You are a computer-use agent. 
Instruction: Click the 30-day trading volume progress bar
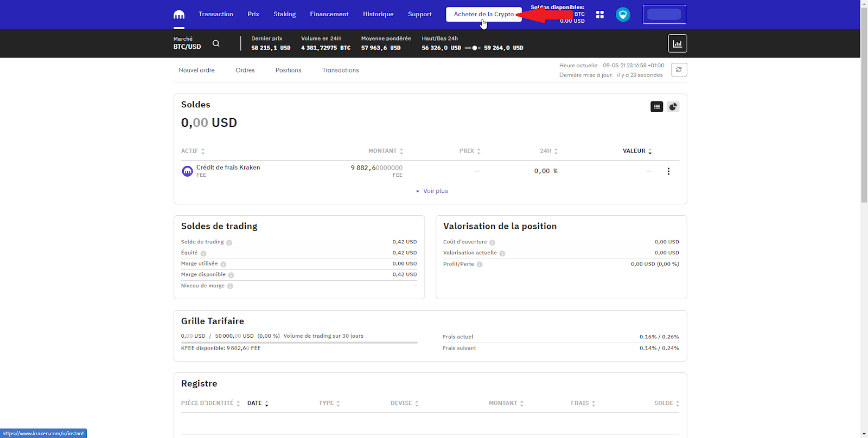[x=299, y=343]
